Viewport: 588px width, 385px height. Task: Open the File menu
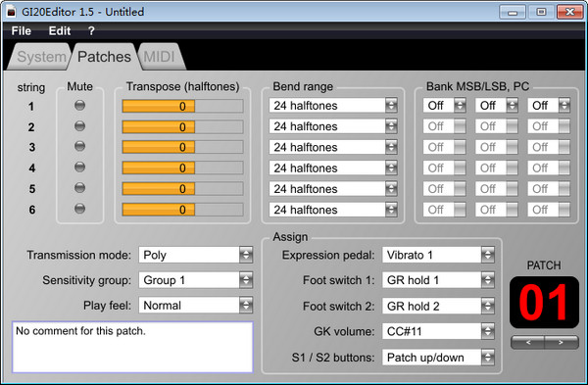pyautogui.click(x=21, y=30)
